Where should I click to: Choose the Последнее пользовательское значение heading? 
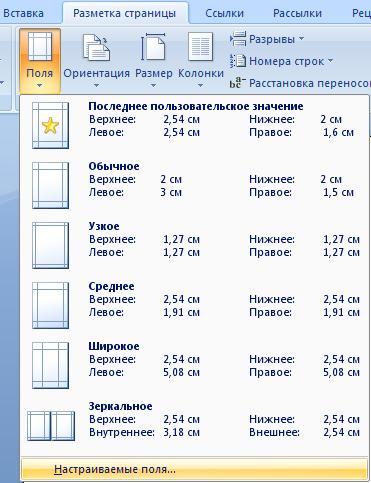click(x=196, y=106)
